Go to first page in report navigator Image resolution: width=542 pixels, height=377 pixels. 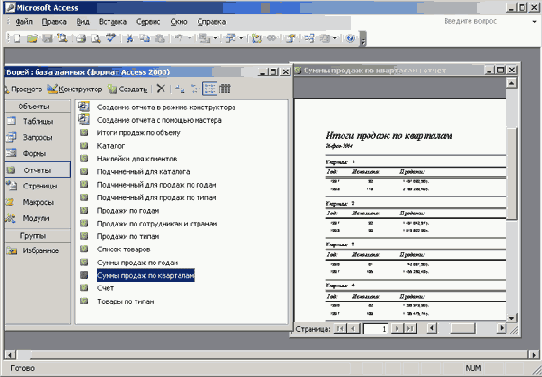pyautogui.click(x=340, y=328)
